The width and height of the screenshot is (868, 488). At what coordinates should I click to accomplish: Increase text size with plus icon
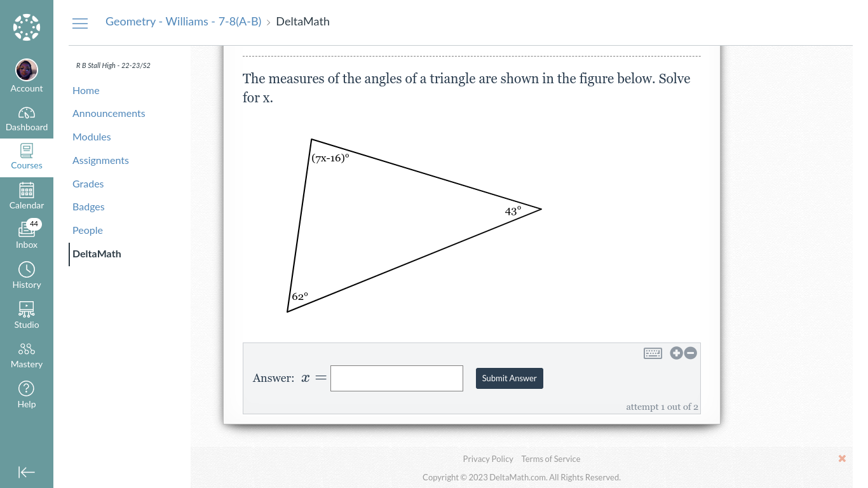tap(676, 353)
